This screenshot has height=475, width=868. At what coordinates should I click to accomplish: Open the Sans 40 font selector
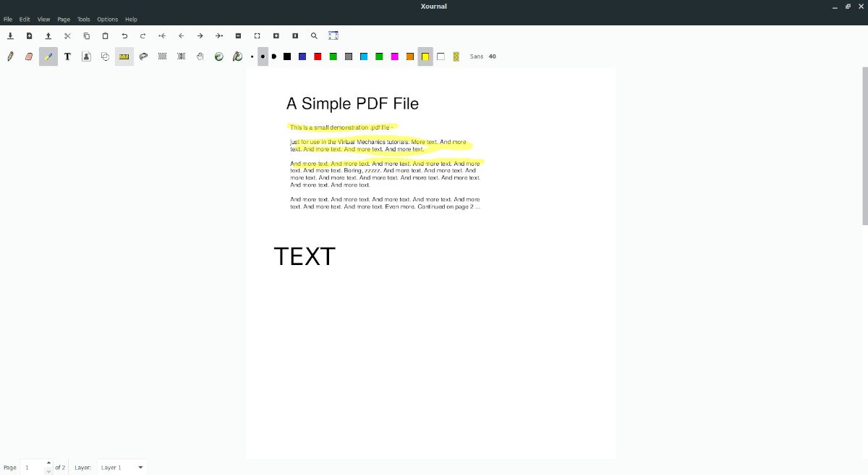coord(483,56)
